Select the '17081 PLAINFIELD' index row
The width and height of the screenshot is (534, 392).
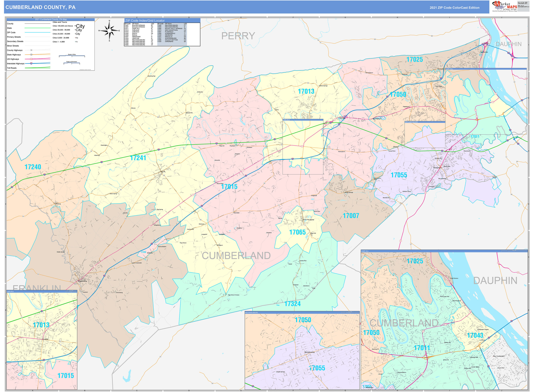(x=172, y=32)
